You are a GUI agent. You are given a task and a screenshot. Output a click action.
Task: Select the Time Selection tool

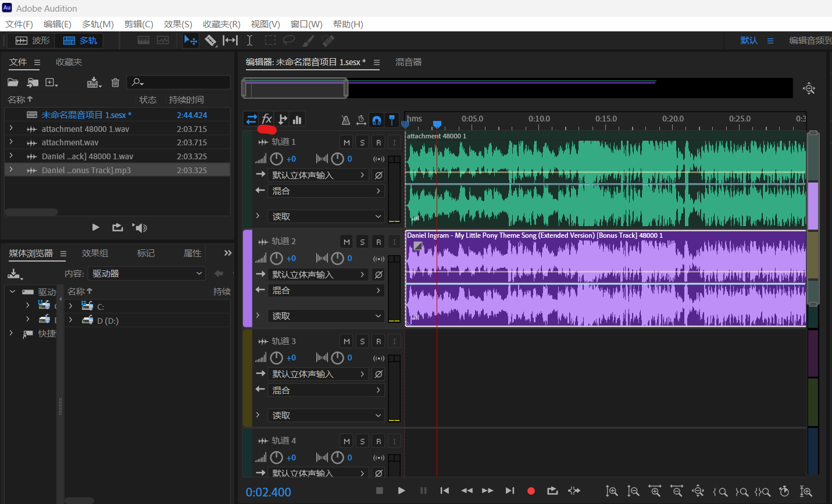(x=249, y=40)
